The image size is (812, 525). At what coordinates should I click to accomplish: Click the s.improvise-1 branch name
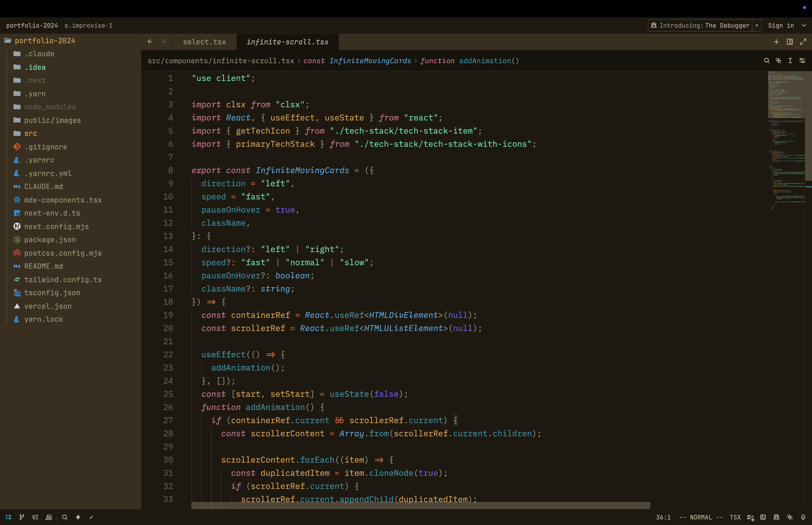pos(89,26)
